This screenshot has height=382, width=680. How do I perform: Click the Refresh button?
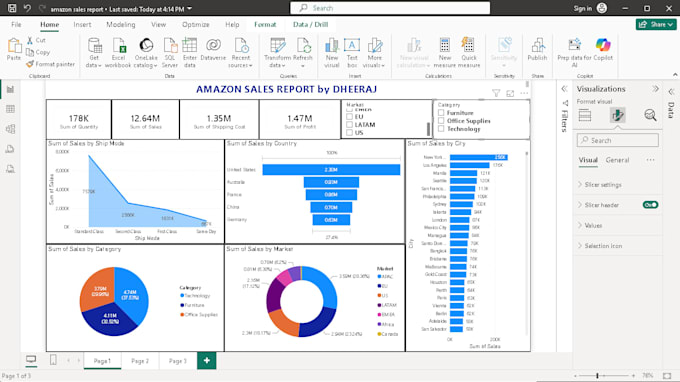(303, 53)
